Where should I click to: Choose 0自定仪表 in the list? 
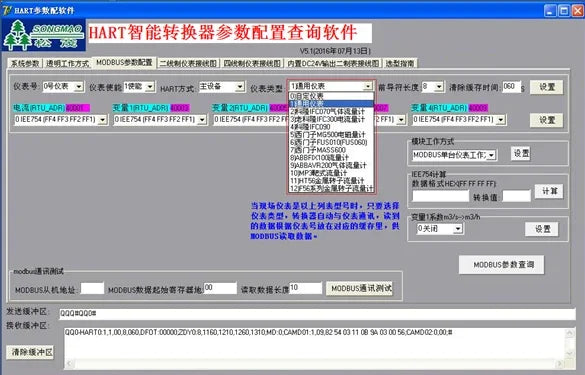pyautogui.click(x=331, y=96)
